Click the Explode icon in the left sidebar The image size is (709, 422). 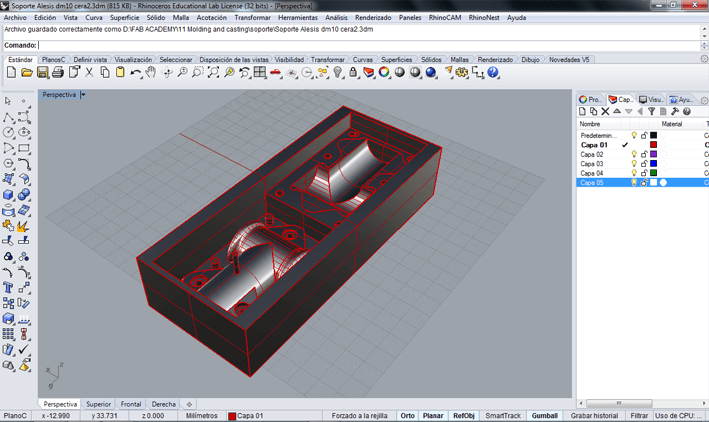[x=24, y=226]
